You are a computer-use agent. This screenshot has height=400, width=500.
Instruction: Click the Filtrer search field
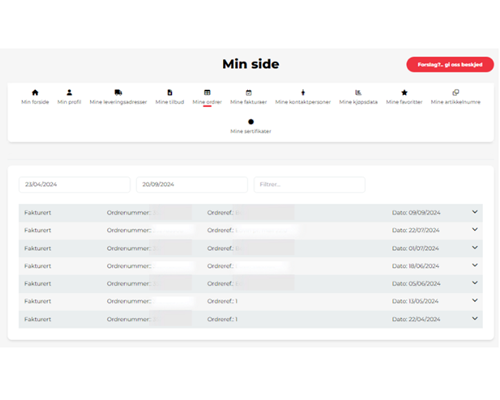(x=309, y=185)
